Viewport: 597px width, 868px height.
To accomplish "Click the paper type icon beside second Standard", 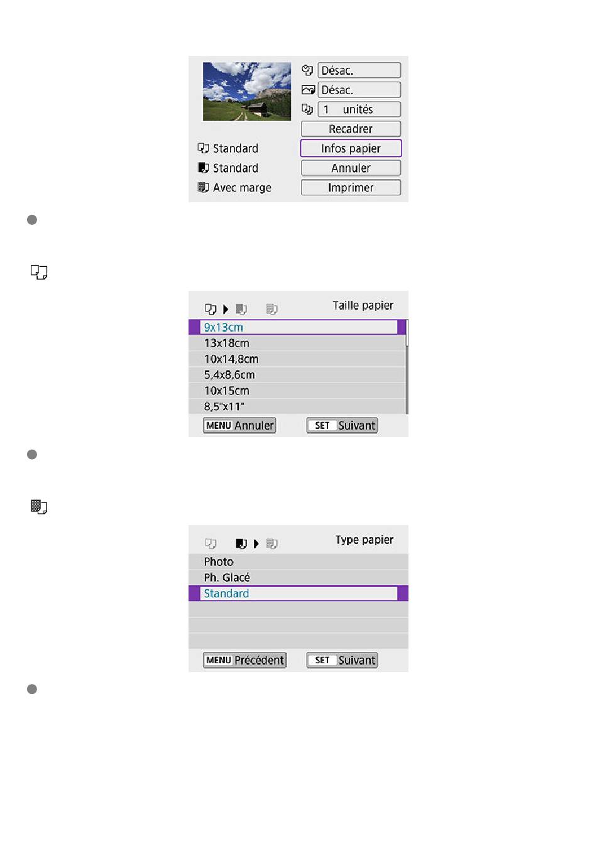I will tap(203, 168).
